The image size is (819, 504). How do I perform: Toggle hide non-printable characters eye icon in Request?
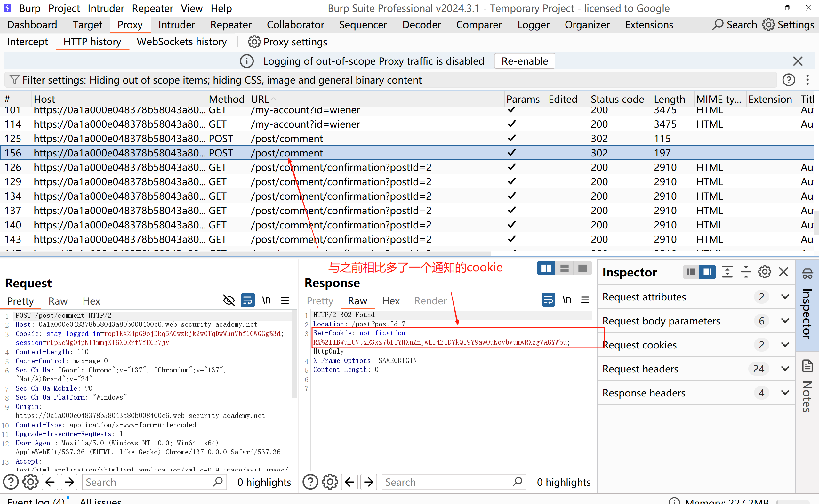coord(229,300)
